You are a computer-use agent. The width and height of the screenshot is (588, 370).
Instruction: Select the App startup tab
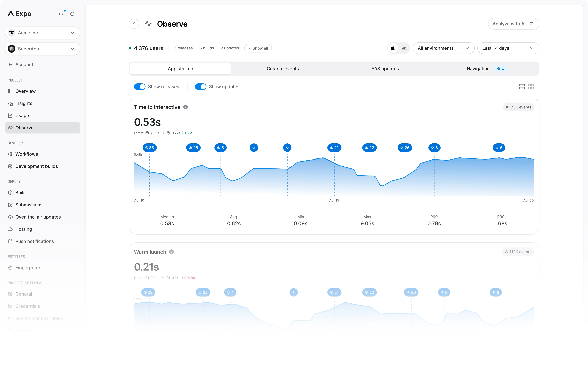pos(180,69)
